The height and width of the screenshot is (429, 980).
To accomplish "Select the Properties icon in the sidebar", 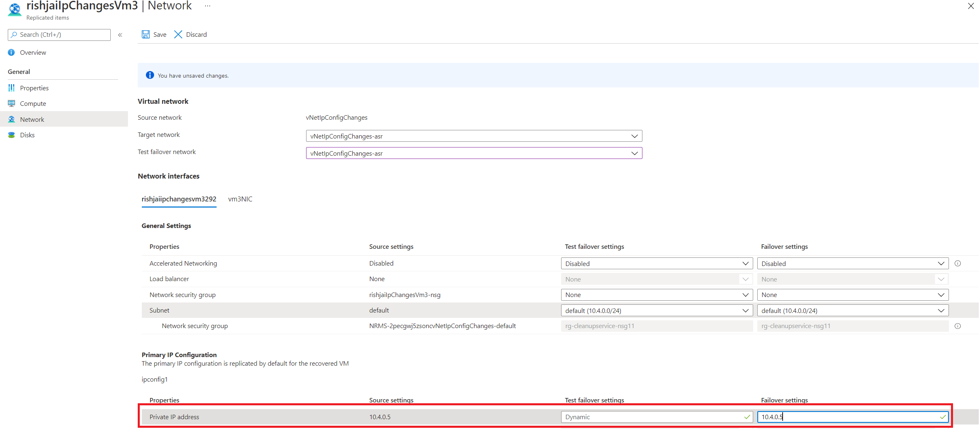I will pos(11,87).
